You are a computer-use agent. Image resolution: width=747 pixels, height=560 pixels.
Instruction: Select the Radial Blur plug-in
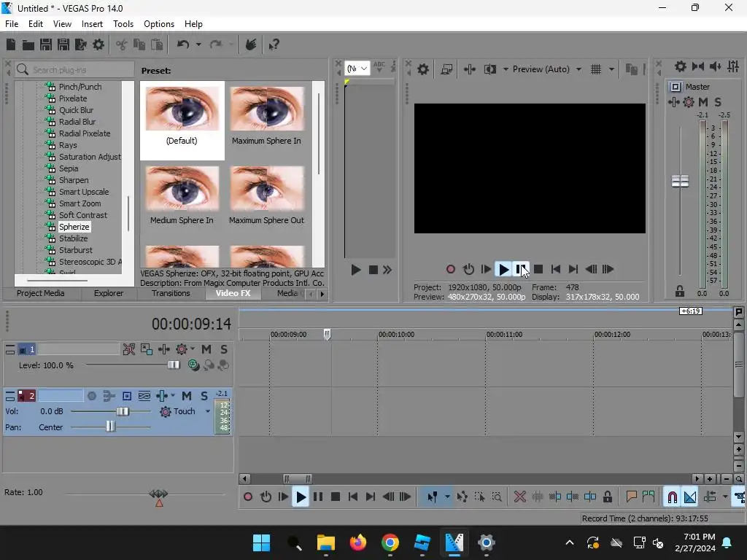77,122
